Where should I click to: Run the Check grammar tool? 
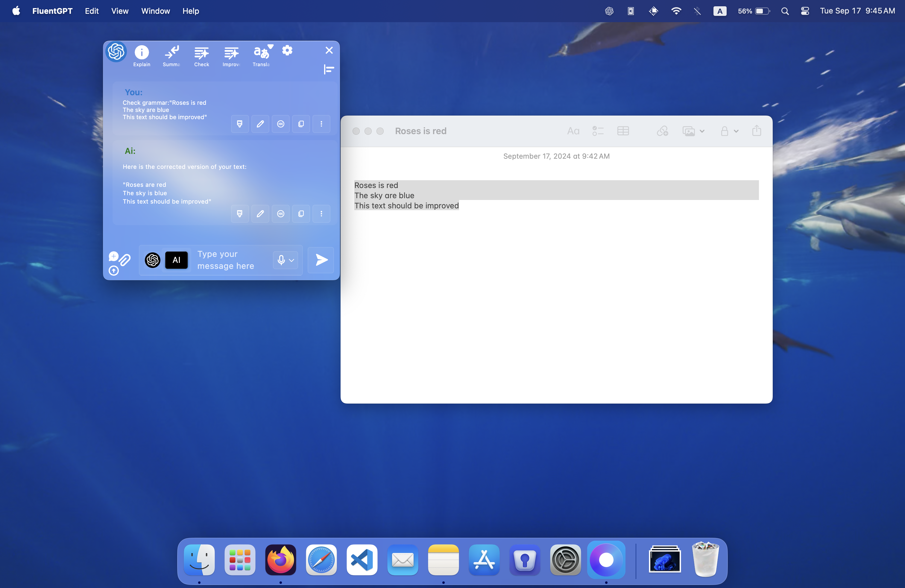coord(201,52)
